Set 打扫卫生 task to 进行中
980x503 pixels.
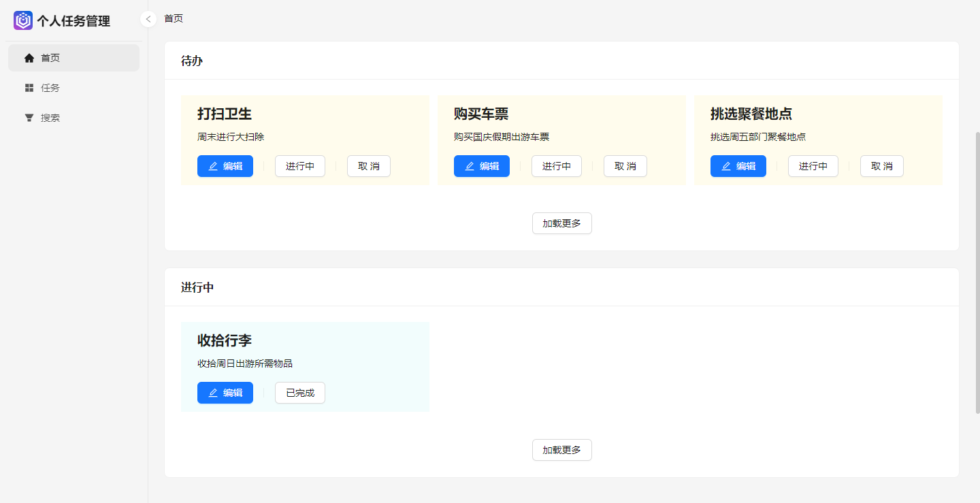[x=300, y=165]
